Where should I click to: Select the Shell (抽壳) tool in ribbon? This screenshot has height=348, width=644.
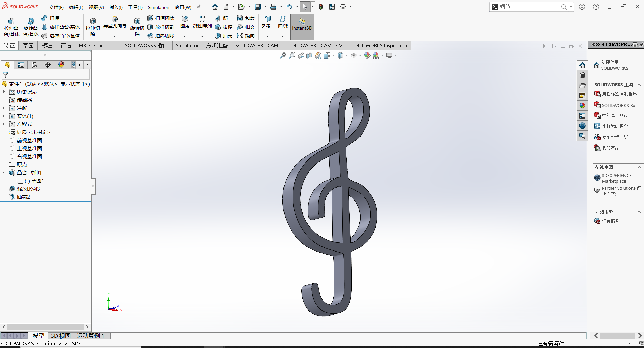point(223,36)
